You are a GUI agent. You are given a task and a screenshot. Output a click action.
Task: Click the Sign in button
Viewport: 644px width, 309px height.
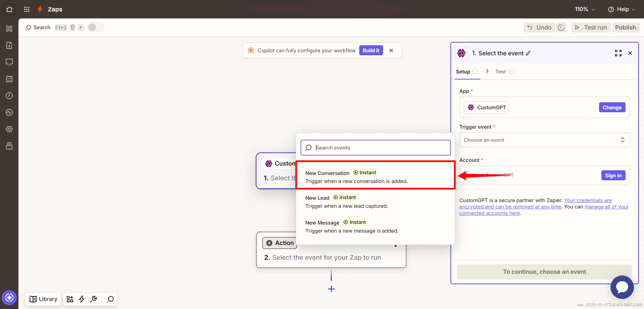(613, 175)
